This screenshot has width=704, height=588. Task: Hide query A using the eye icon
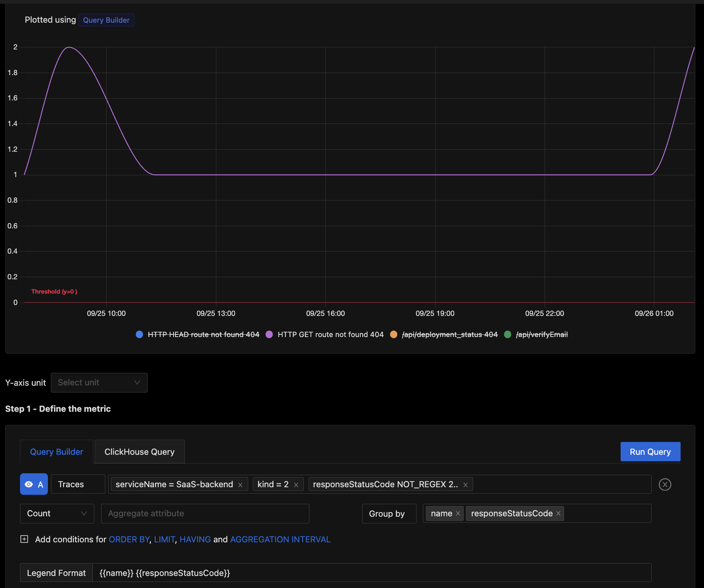coord(28,484)
